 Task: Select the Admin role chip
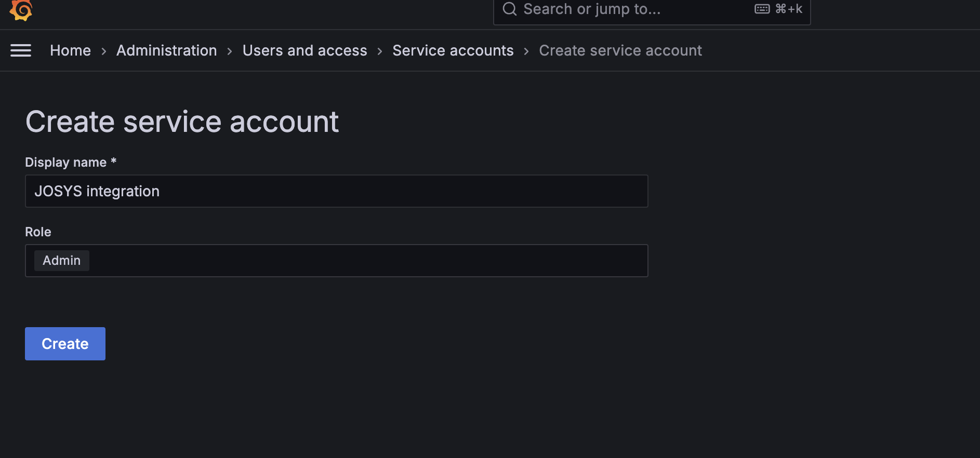62,261
